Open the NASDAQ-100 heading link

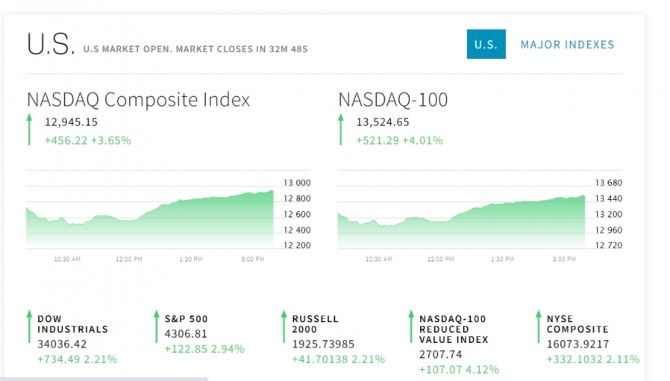393,100
